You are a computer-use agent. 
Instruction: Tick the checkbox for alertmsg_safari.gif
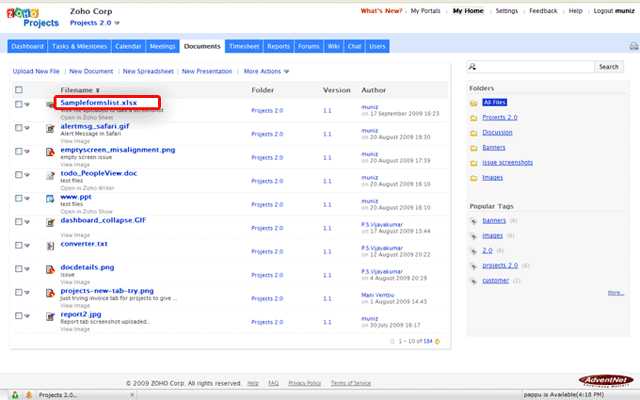coord(19,127)
